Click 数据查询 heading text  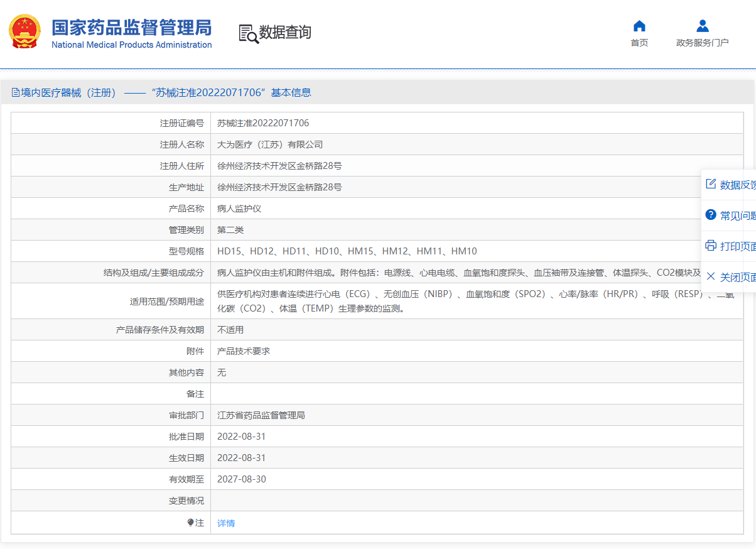coord(285,33)
